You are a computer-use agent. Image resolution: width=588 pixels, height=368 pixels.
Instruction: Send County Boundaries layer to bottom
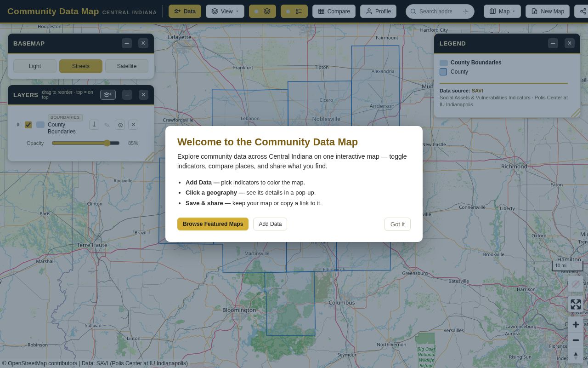coord(94,125)
